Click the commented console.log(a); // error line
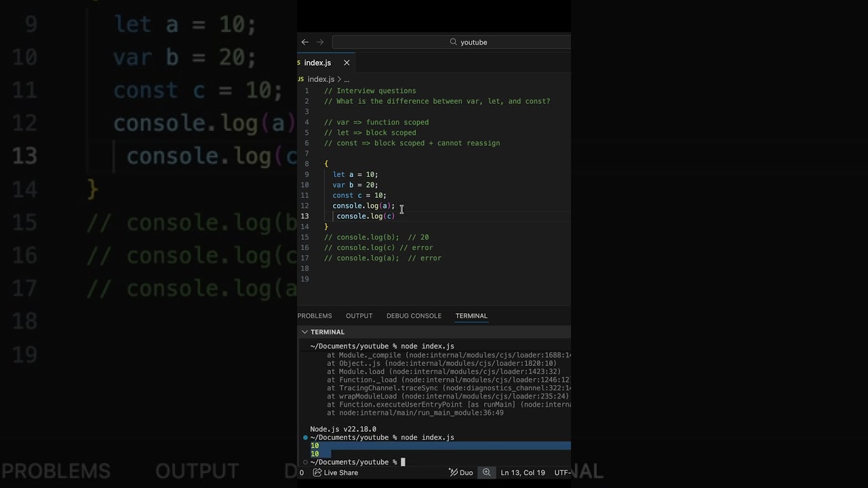The image size is (868, 488). tap(382, 258)
